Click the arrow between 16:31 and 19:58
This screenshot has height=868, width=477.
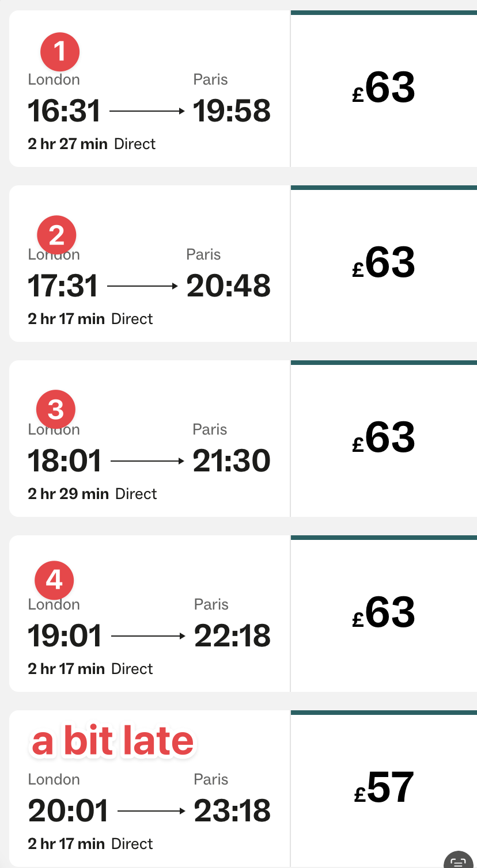[147, 111]
